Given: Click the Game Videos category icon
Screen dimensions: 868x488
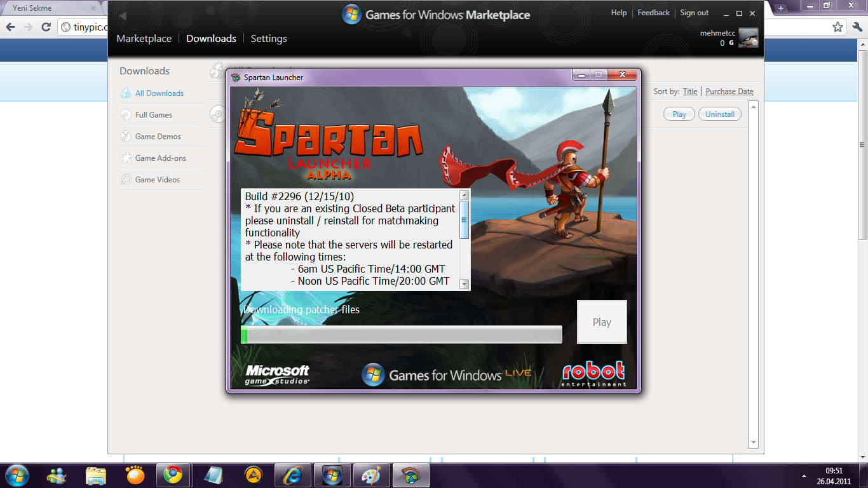Looking at the screenshot, I should [x=126, y=180].
